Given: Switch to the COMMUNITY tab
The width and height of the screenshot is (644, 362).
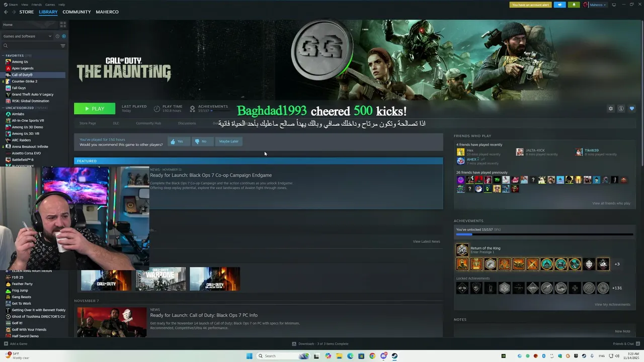Looking at the screenshot, I should pyautogui.click(x=76, y=12).
